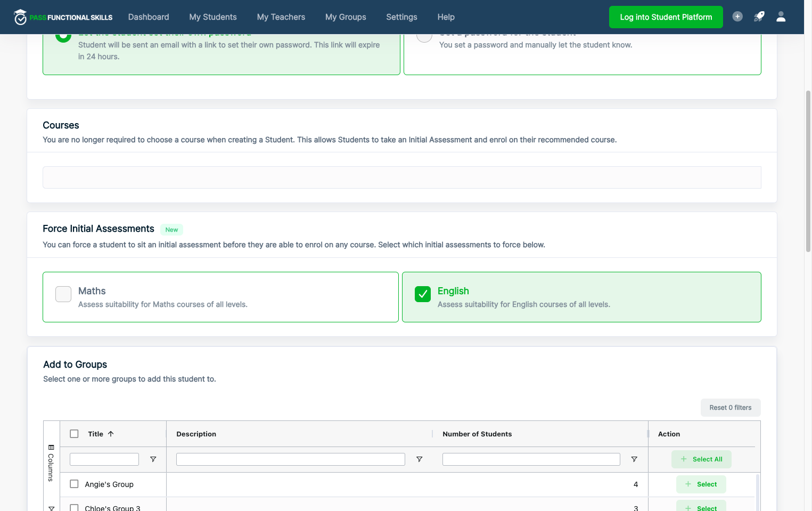This screenshot has height=511, width=812.
Task: Click the Angie's Group student count 4
Action: click(636, 484)
